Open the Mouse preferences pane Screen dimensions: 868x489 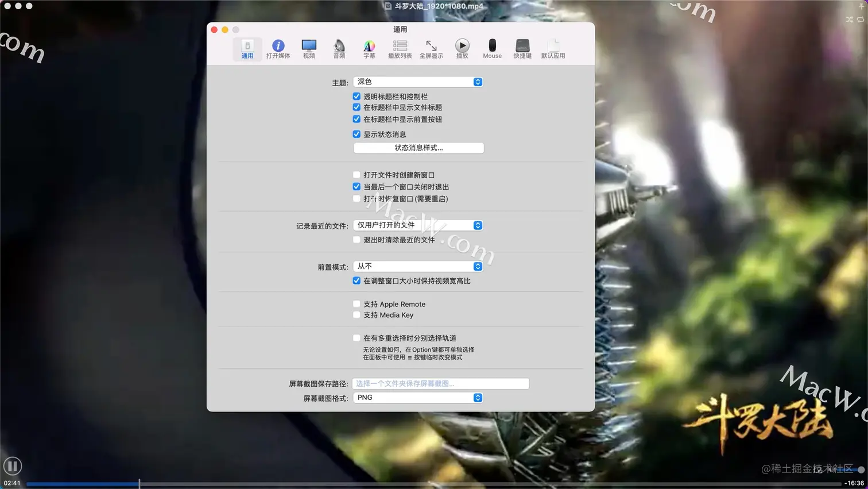pos(492,49)
